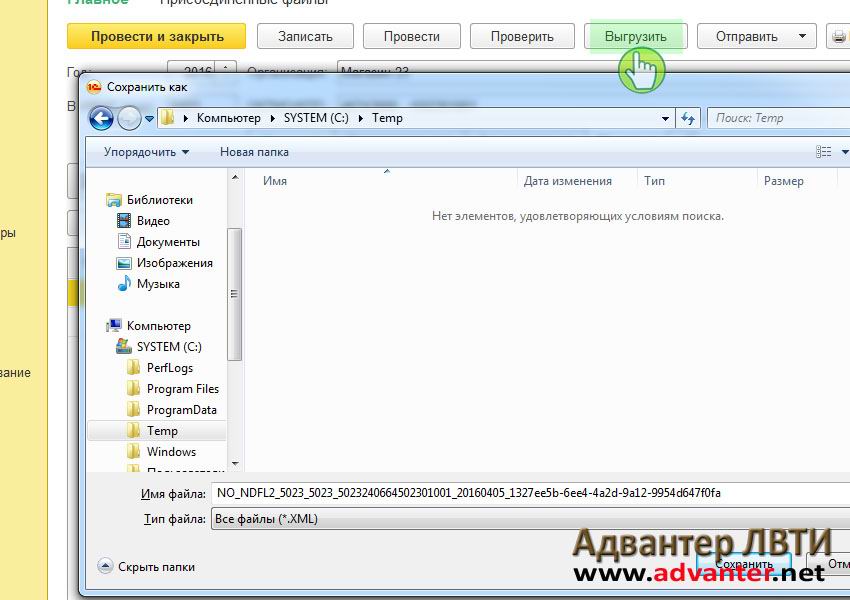Click navigation pane scroll up arrow
Viewport: 850px width, 600px height.
click(x=235, y=177)
